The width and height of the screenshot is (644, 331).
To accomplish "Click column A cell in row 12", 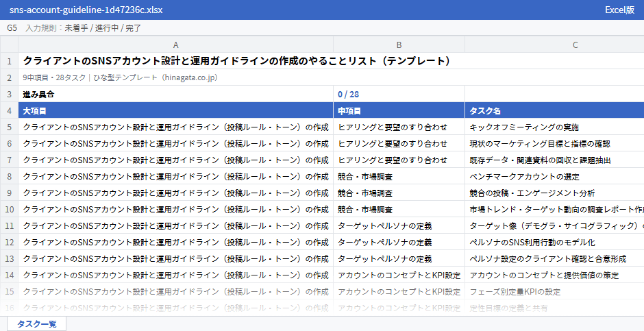I will coord(176,242).
